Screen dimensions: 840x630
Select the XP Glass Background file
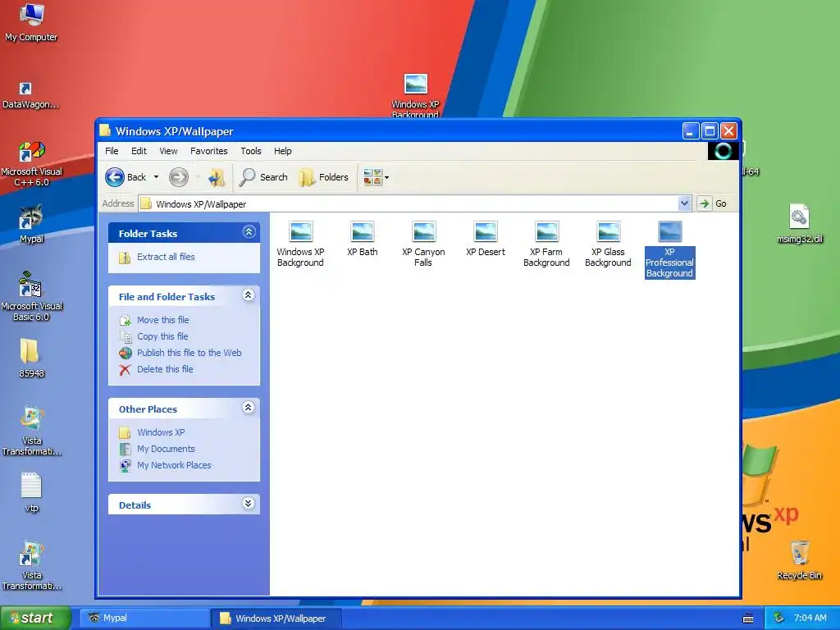(608, 244)
